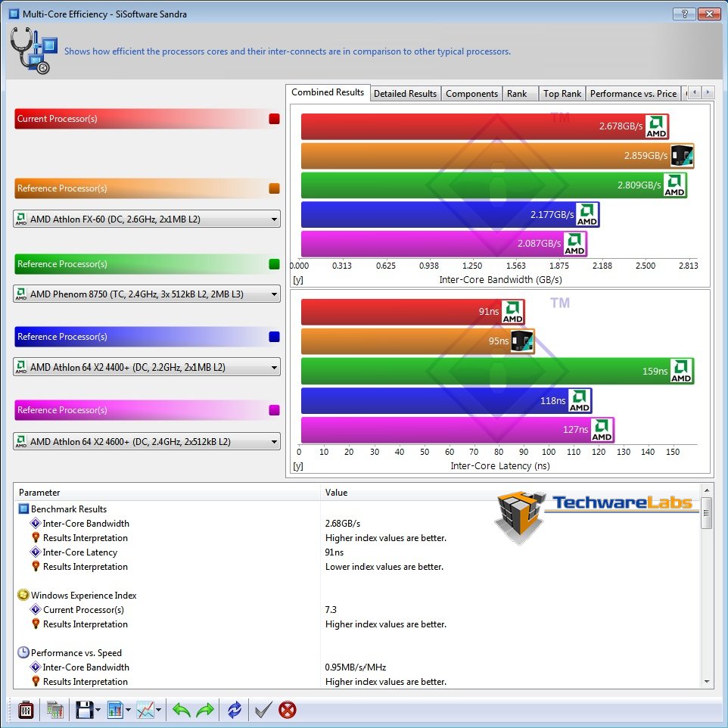Open the Athlon 64 X2 4600+ dropdown
The height and width of the screenshot is (728, 728).
coord(147,441)
